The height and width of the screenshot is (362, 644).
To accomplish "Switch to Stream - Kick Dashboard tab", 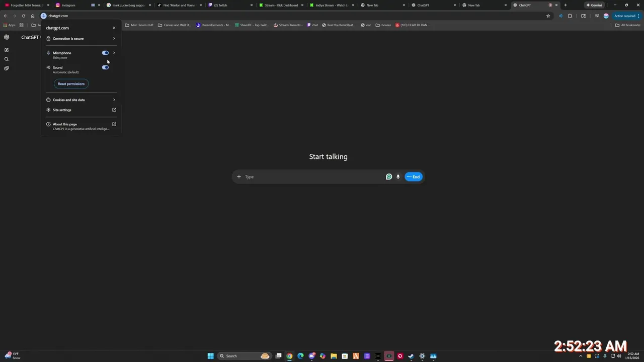I will click(x=281, y=5).
